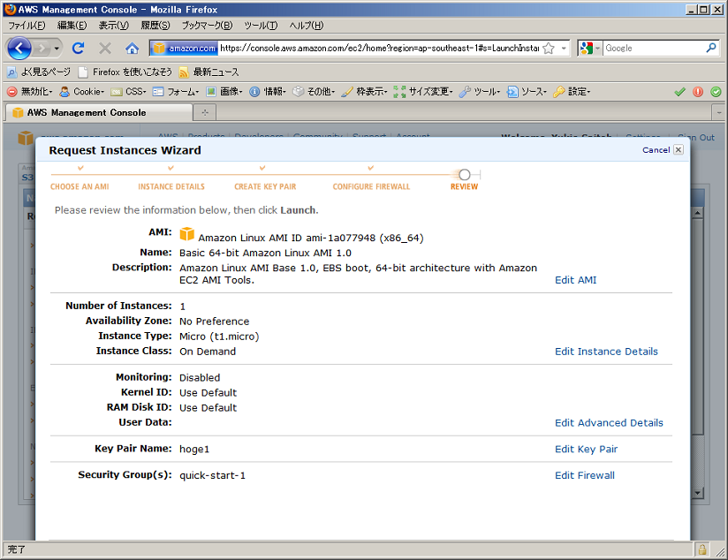Open a new tab with the tab bar button

coord(205,112)
